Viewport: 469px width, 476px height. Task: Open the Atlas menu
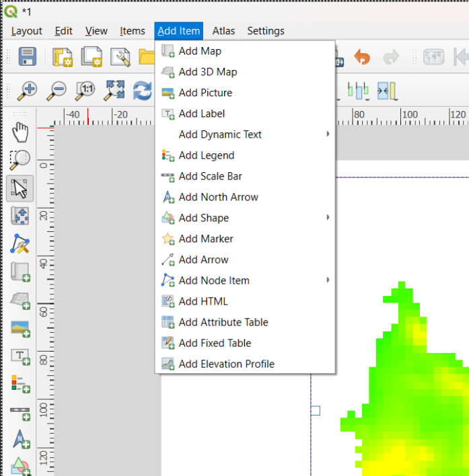[x=223, y=31]
